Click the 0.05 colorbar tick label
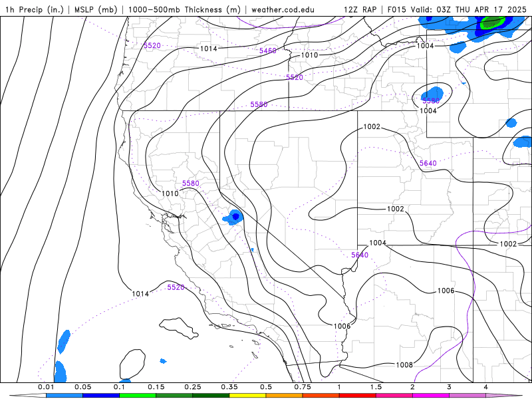The width and height of the screenshot is (532, 399). click(x=82, y=387)
